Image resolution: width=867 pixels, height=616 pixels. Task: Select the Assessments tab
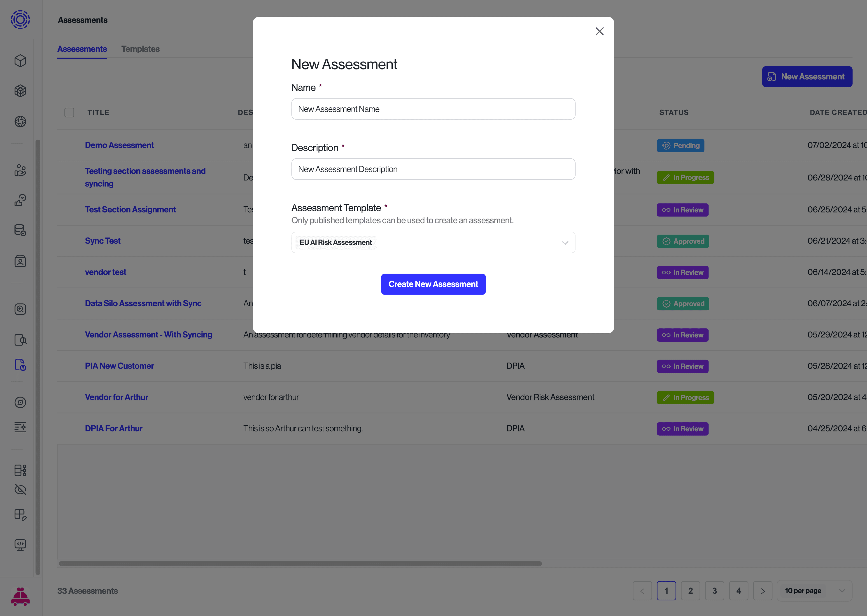(82, 48)
